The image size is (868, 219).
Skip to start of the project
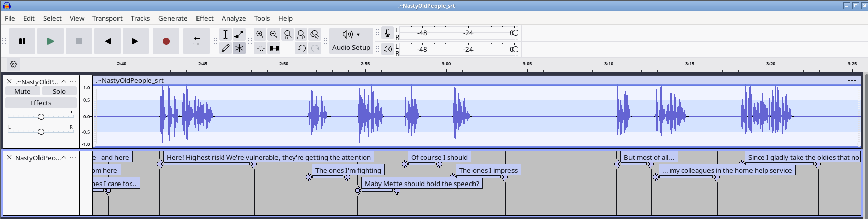coord(107,41)
